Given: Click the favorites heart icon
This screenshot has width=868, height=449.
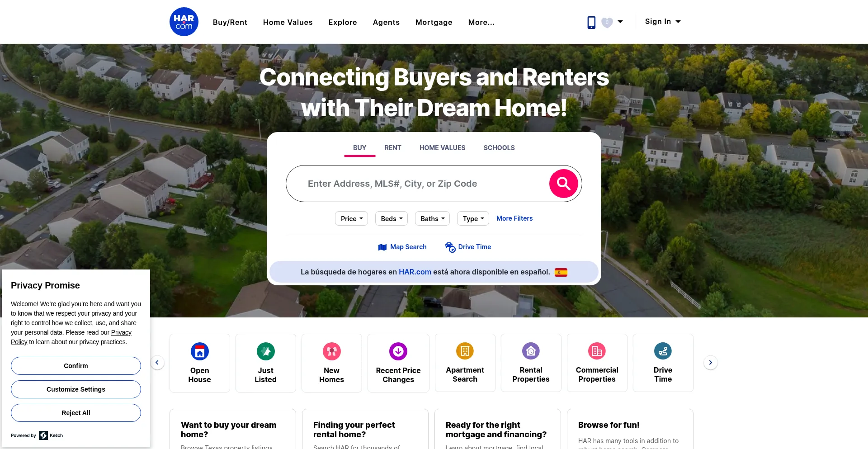Looking at the screenshot, I should pos(607,22).
